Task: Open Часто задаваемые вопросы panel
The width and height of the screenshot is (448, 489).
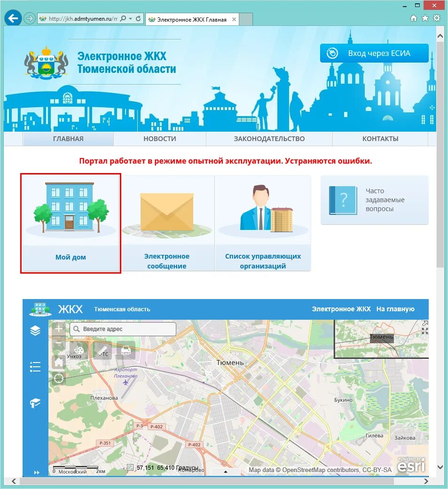Action: (374, 200)
